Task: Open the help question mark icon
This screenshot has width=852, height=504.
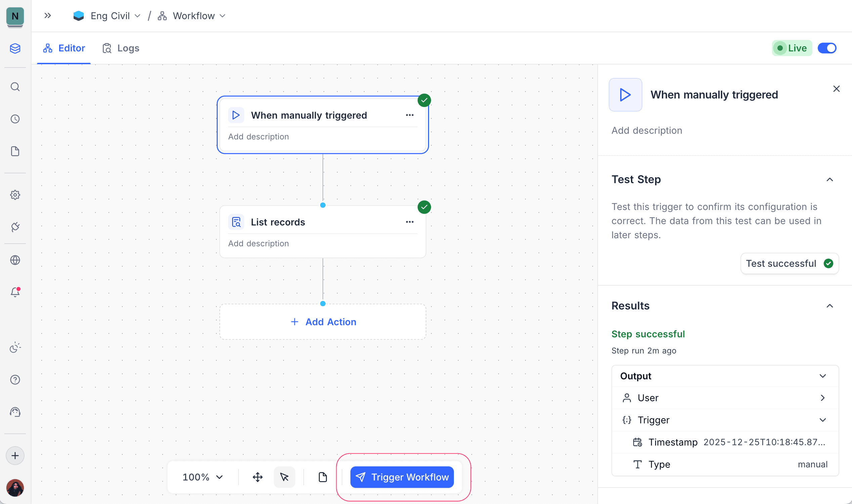Action: click(x=15, y=380)
